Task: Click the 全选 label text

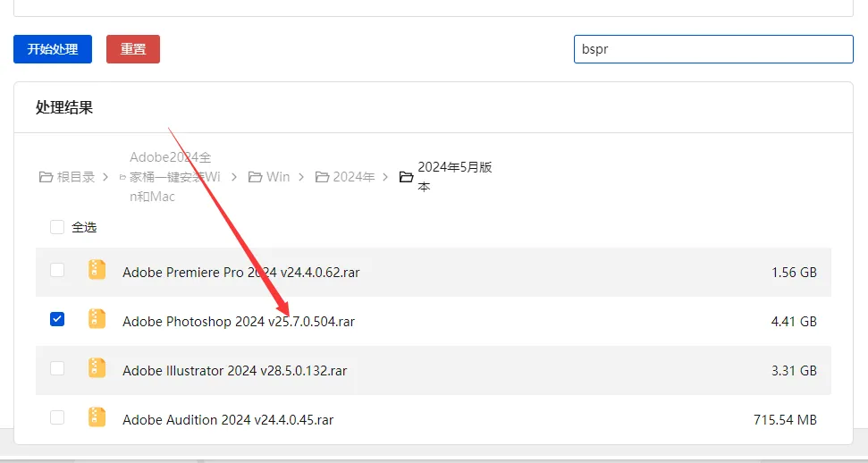Action: [84, 227]
